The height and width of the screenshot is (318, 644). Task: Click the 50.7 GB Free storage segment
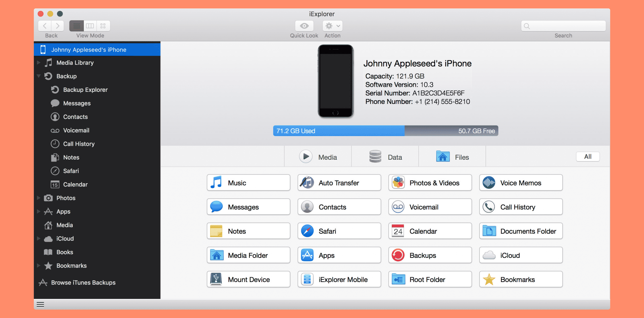(451, 131)
